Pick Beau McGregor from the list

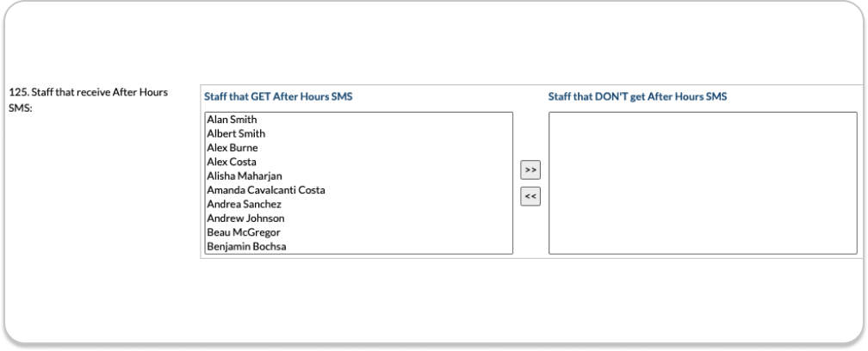point(244,232)
